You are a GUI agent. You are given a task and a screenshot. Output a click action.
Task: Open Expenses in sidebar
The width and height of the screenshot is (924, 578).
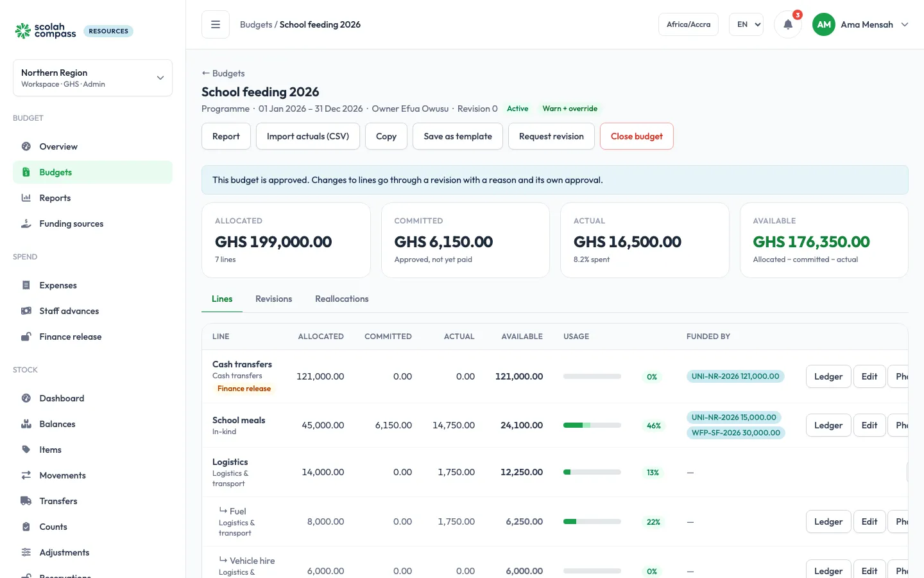tap(92, 285)
